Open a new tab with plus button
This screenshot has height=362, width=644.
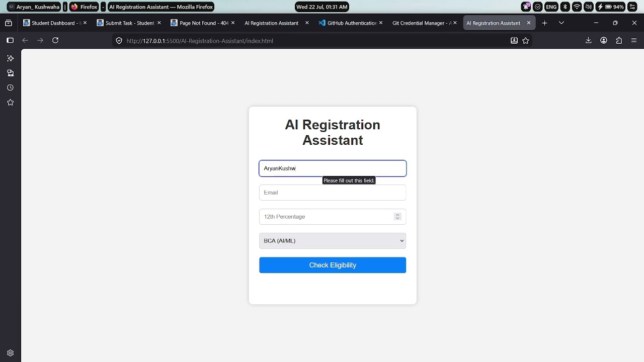(544, 23)
